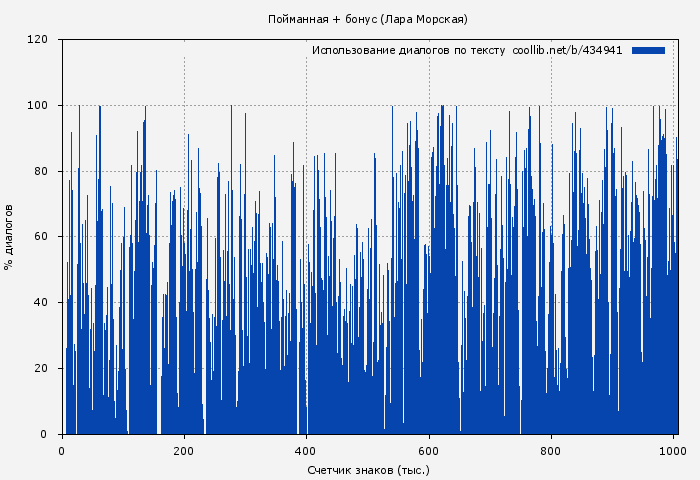
Task: Open the coollib.net/b/434941 link in the legend
Action: tap(567, 50)
